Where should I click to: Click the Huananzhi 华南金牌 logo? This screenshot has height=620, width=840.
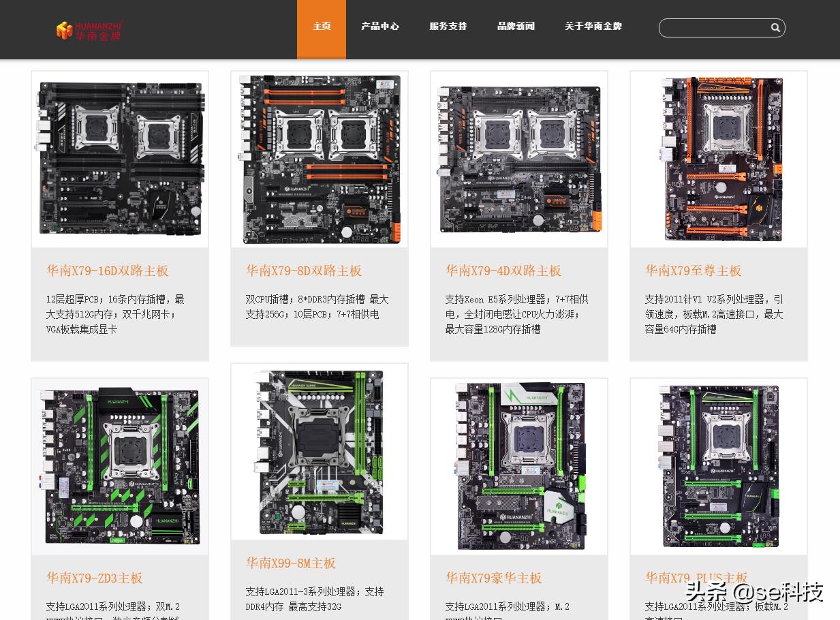(89, 30)
